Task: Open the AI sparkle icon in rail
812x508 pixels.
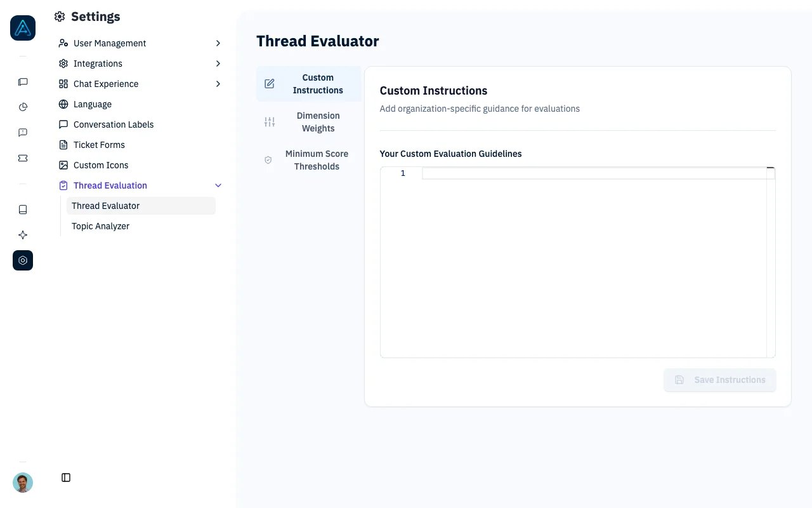Action: click(x=23, y=235)
